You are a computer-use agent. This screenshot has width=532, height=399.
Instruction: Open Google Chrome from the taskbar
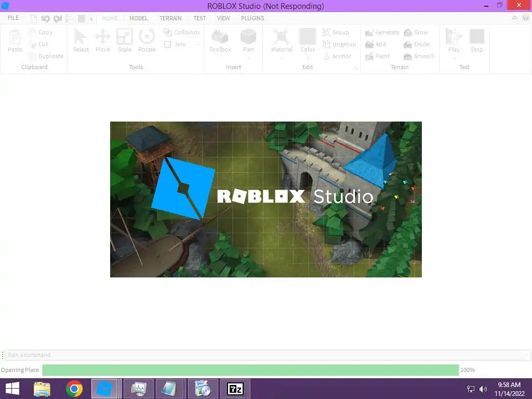(x=74, y=389)
